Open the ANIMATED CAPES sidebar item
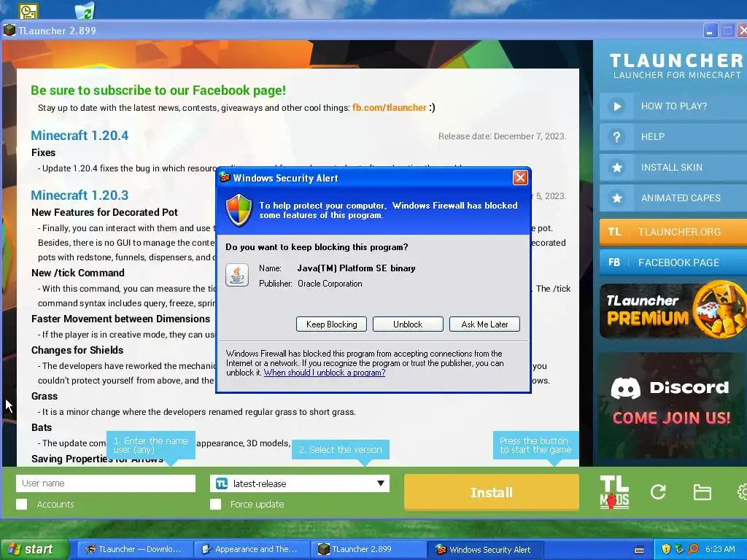This screenshot has height=560, width=747. click(673, 198)
